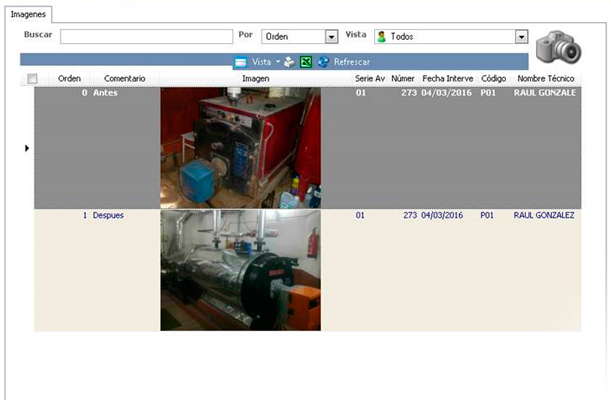Click number 273 in Despues row
The width and height of the screenshot is (611, 400).
[x=410, y=215]
